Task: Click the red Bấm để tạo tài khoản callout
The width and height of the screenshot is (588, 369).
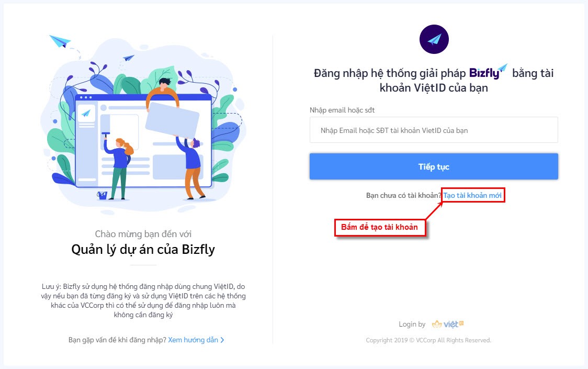Action: [x=379, y=227]
